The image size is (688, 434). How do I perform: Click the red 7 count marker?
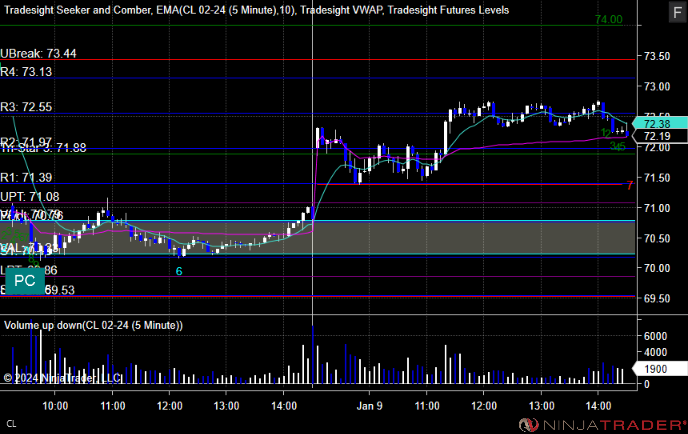pos(630,185)
